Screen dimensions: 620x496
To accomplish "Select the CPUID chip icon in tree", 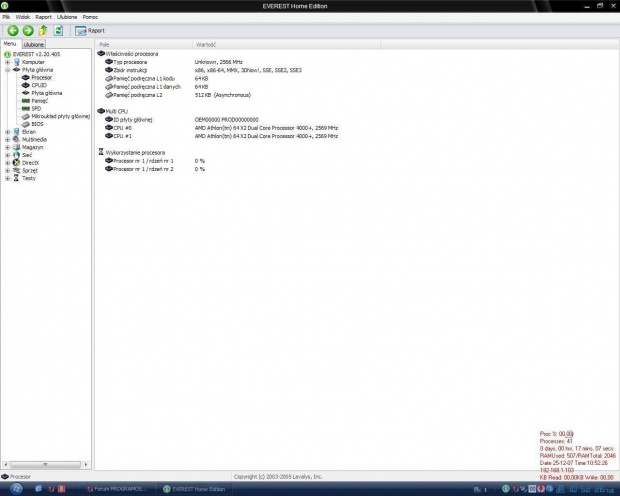I will (x=26, y=85).
